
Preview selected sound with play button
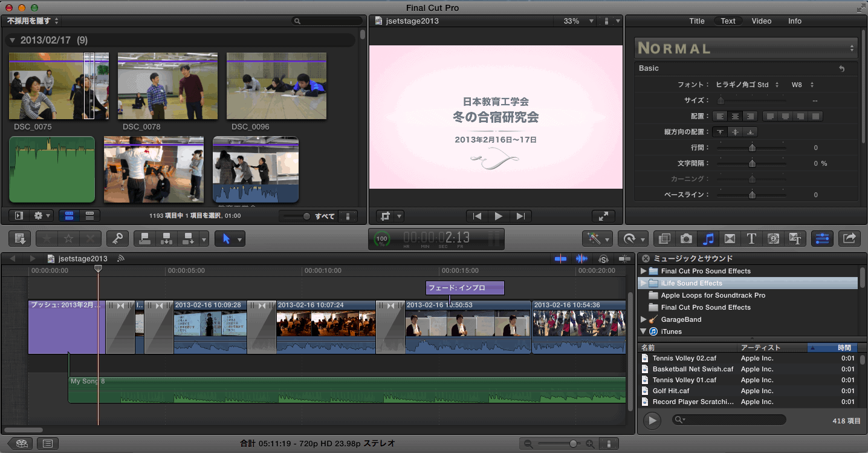coord(652,420)
